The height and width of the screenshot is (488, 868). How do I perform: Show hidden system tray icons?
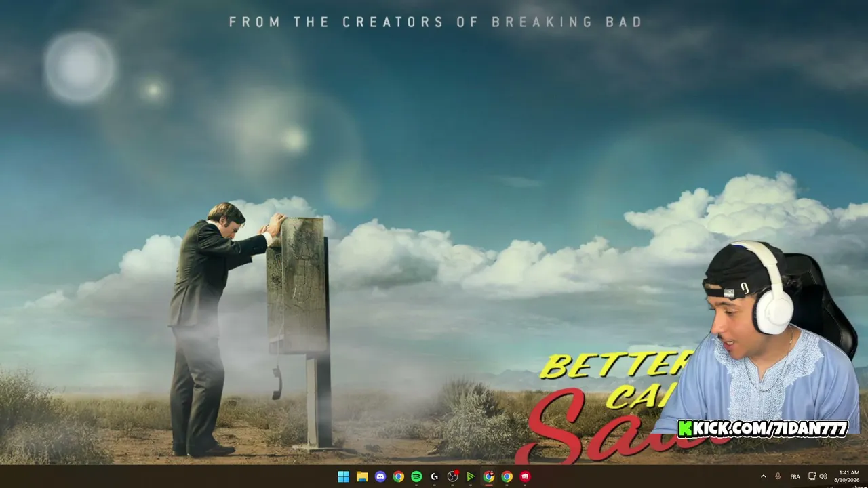click(764, 476)
